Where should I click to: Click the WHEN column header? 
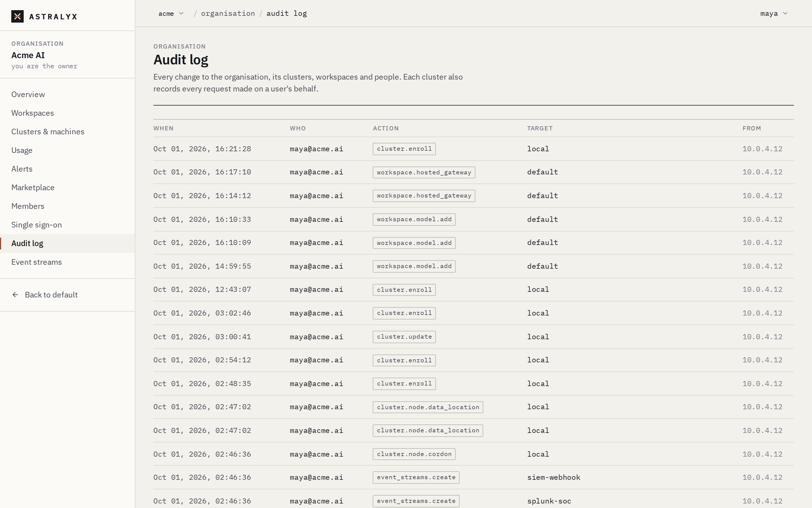[164, 128]
